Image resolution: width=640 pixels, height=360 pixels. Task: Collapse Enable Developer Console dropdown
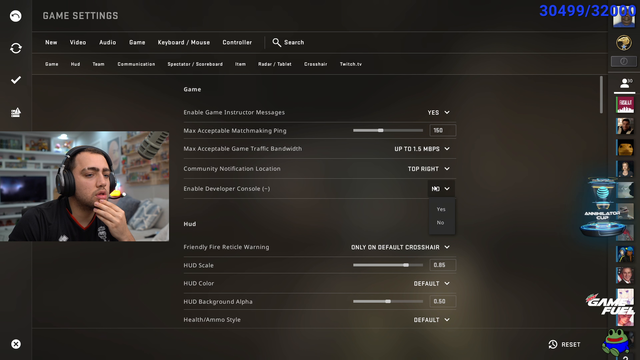tap(440, 189)
